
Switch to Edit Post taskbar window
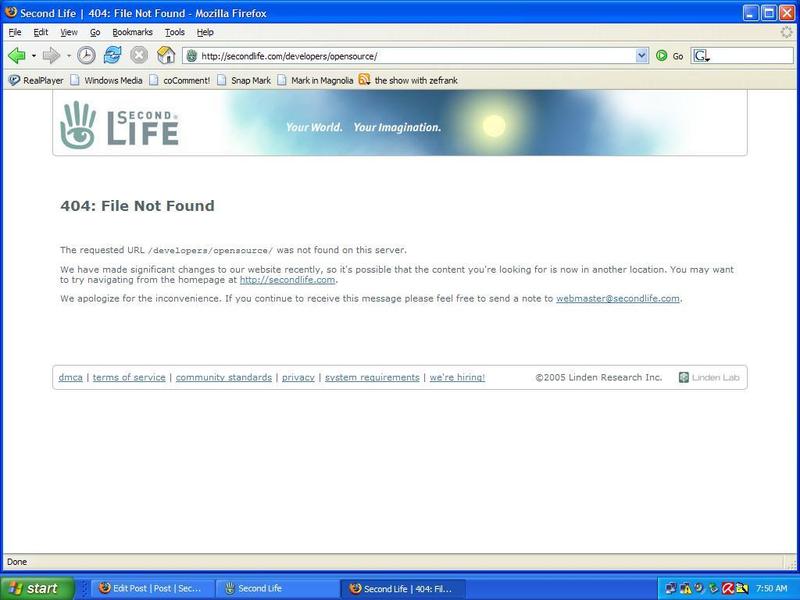pos(152,588)
